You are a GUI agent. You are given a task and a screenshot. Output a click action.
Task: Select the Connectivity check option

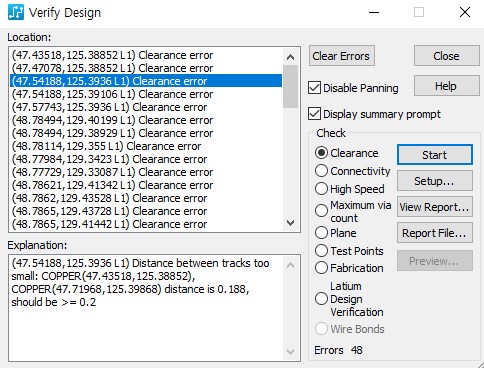321,171
